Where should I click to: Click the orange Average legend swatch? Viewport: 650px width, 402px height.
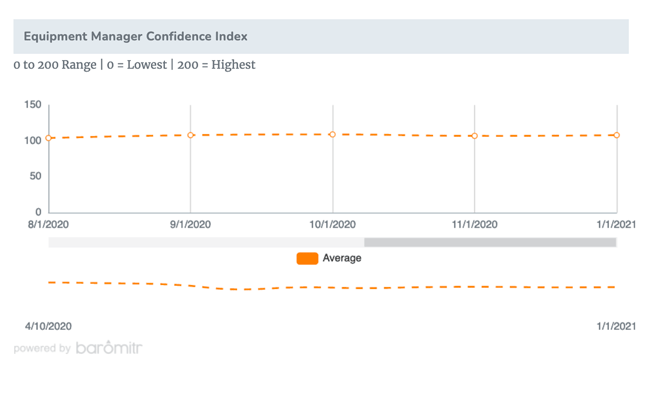307,258
